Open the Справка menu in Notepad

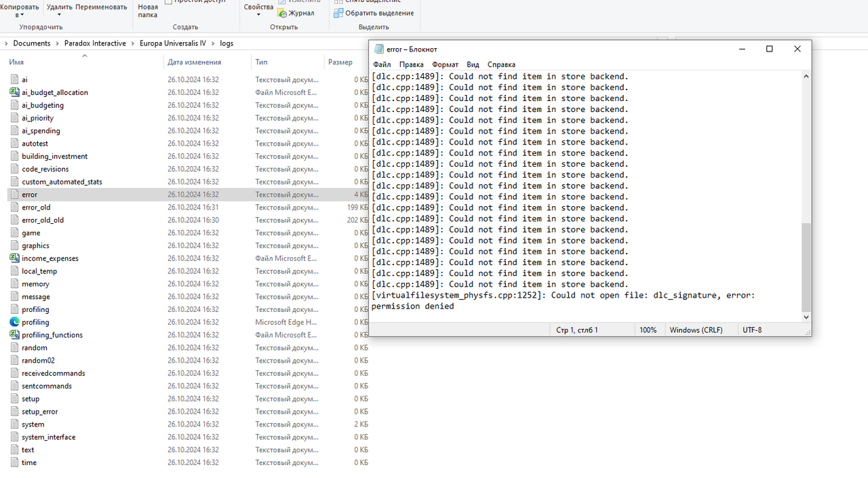[501, 64]
